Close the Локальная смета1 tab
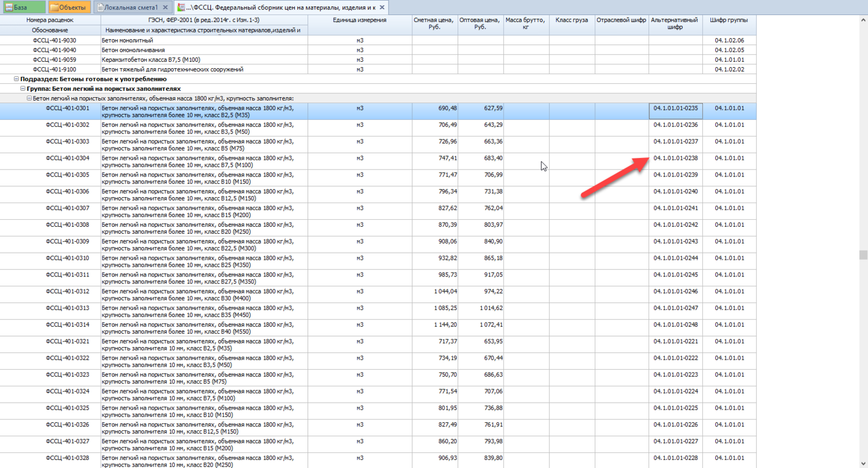 coord(166,8)
